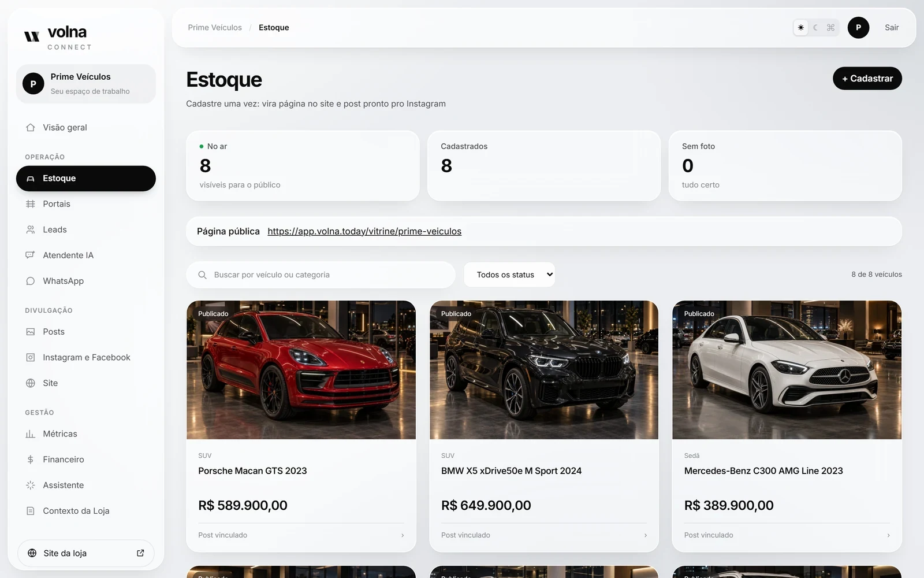Image resolution: width=924 pixels, height=578 pixels.
Task: Select the Atendente IA chat icon
Action: 31,255
